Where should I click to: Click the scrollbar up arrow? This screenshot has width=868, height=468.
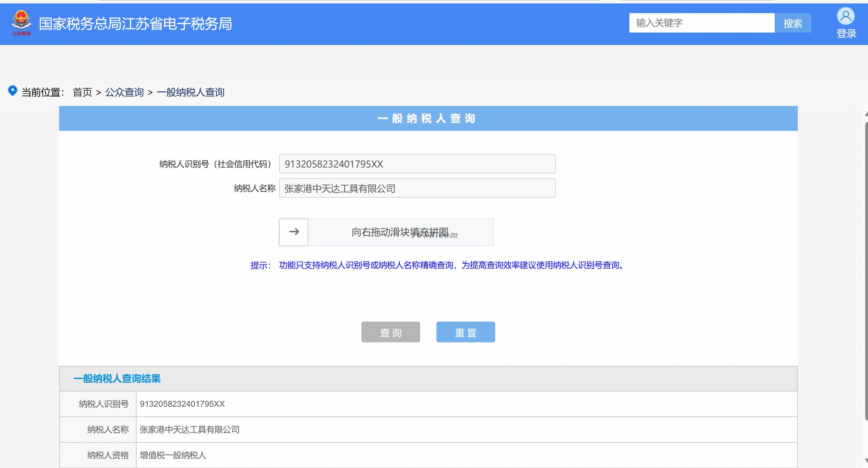(x=866, y=114)
